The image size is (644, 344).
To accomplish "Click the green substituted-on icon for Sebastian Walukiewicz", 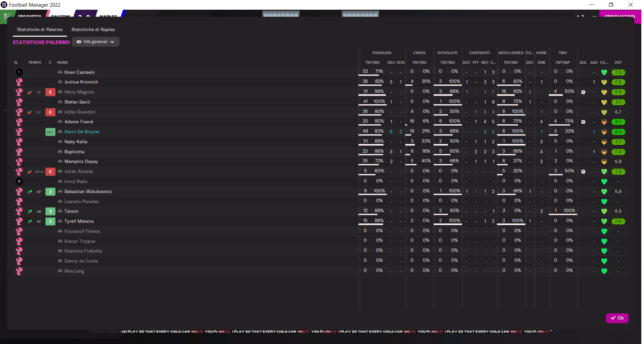I will point(50,191).
